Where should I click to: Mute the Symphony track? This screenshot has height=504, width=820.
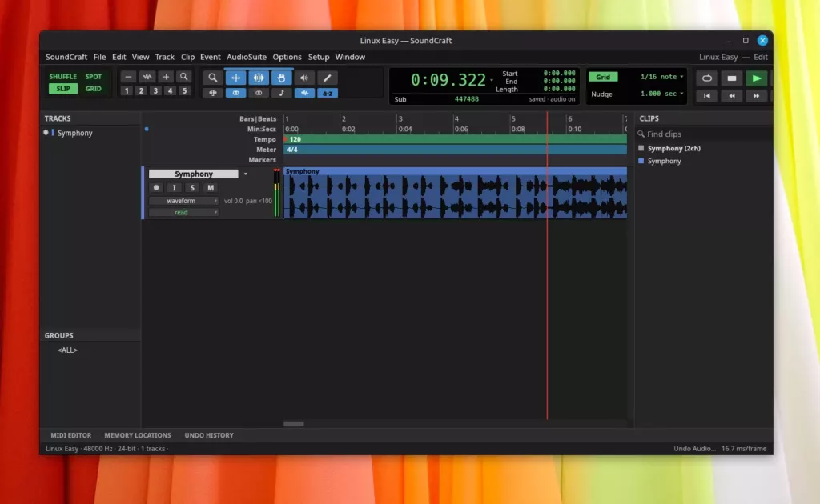click(211, 188)
